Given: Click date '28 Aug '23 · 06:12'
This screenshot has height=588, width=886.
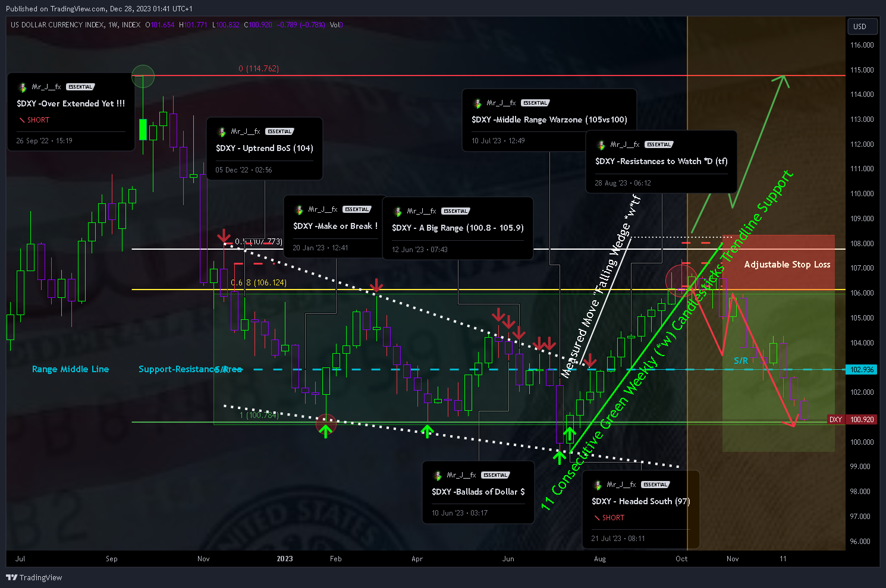Looking at the screenshot, I should 623,183.
